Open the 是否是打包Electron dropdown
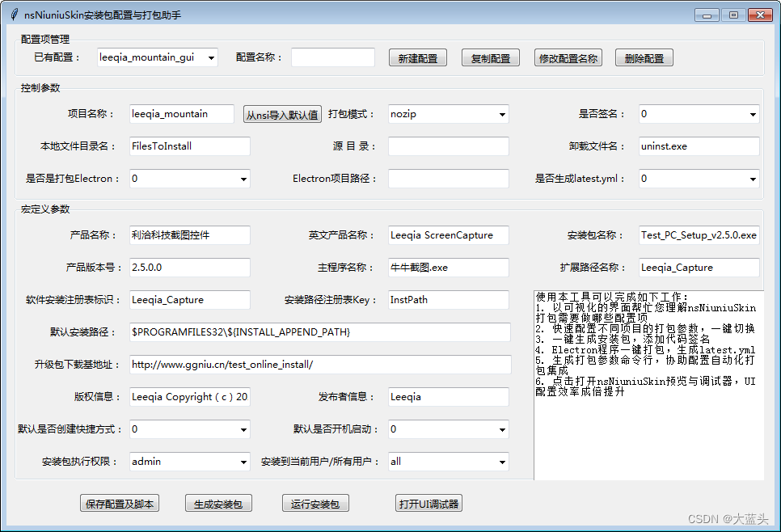The image size is (781, 532). (x=190, y=179)
